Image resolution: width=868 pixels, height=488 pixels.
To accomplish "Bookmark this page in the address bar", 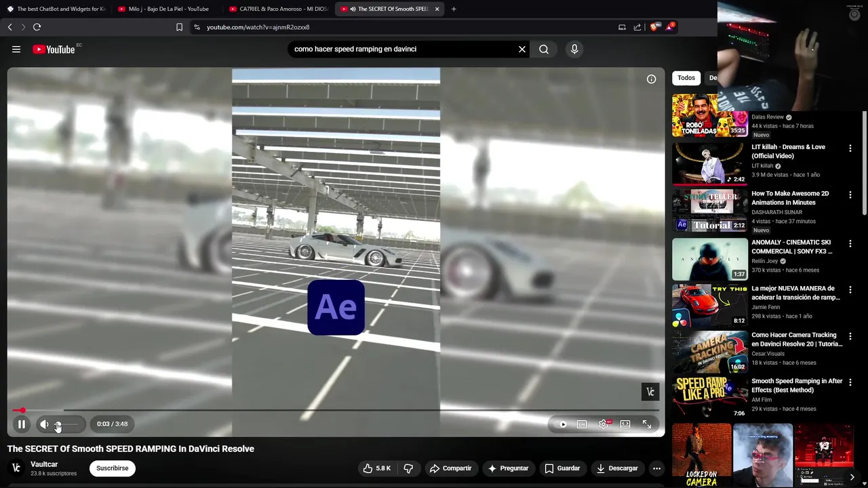I will point(179,27).
